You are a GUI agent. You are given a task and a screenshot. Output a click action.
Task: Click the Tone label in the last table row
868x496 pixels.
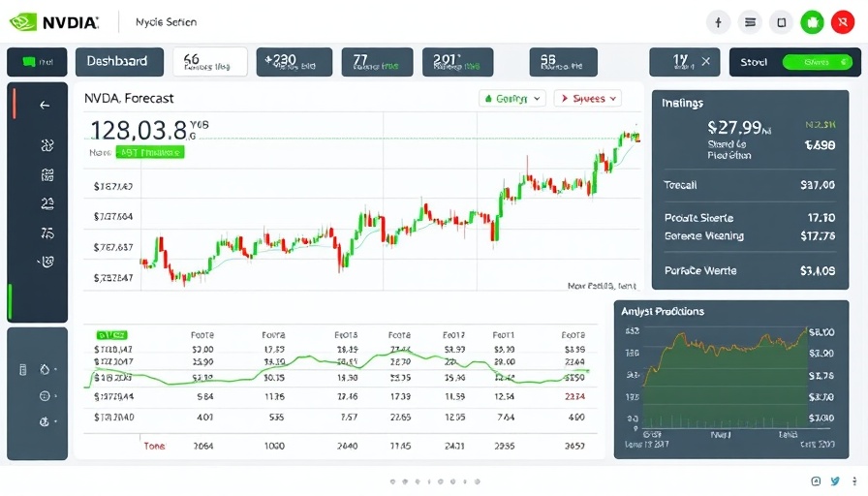coord(154,446)
